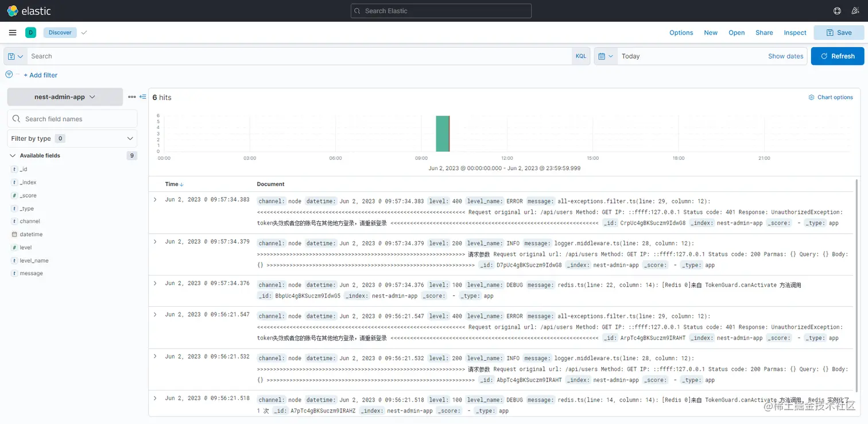Click the filter options icon beside Add filter
Viewport: 868px width, 424px height.
point(9,75)
